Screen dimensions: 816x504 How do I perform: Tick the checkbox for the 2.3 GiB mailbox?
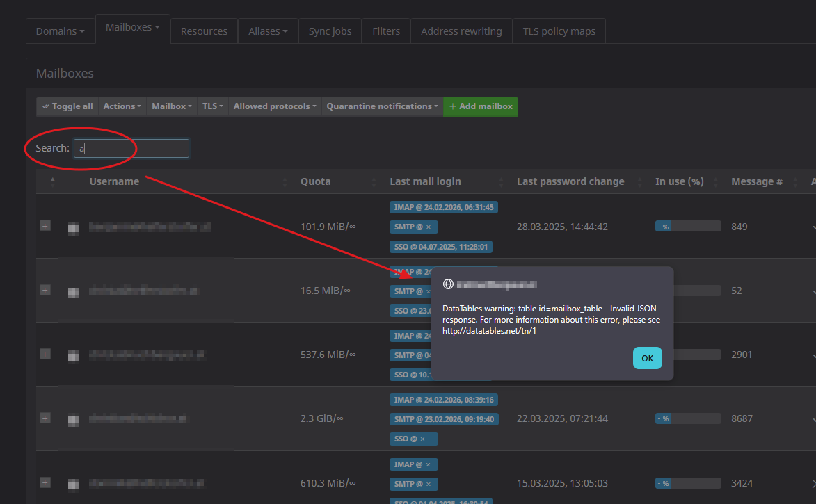(73, 419)
